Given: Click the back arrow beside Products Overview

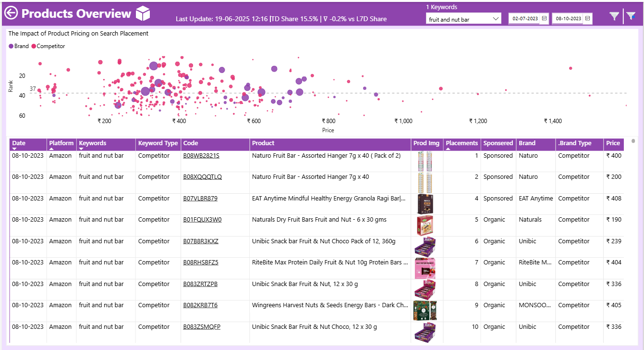Looking at the screenshot, I should [11, 13].
